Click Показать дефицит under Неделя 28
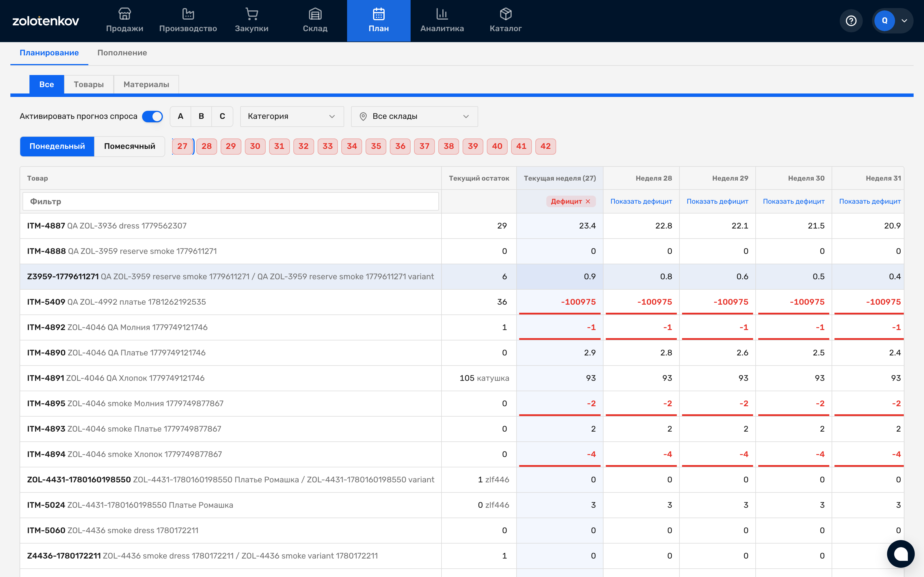This screenshot has width=924, height=577. pos(641,201)
